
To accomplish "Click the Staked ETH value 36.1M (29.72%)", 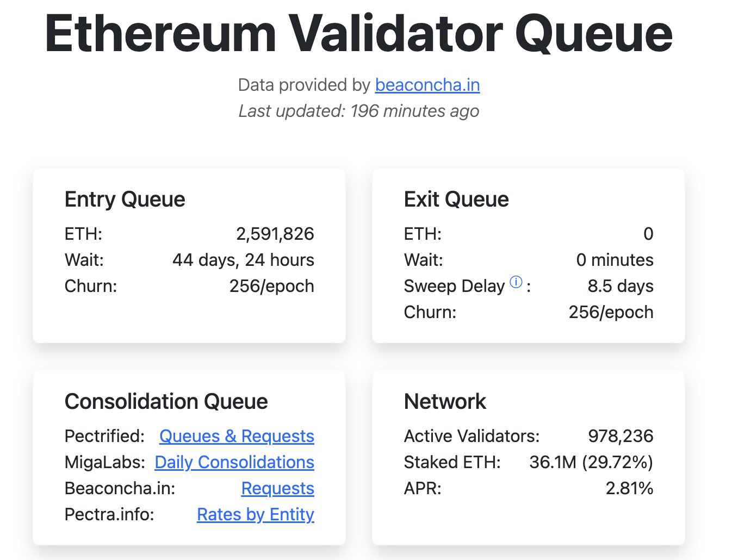I will click(x=591, y=462).
